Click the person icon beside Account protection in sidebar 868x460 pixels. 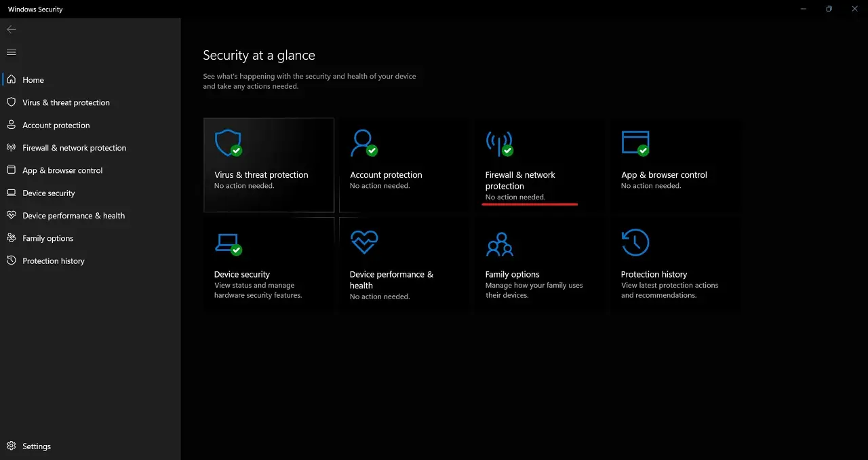pyautogui.click(x=11, y=125)
